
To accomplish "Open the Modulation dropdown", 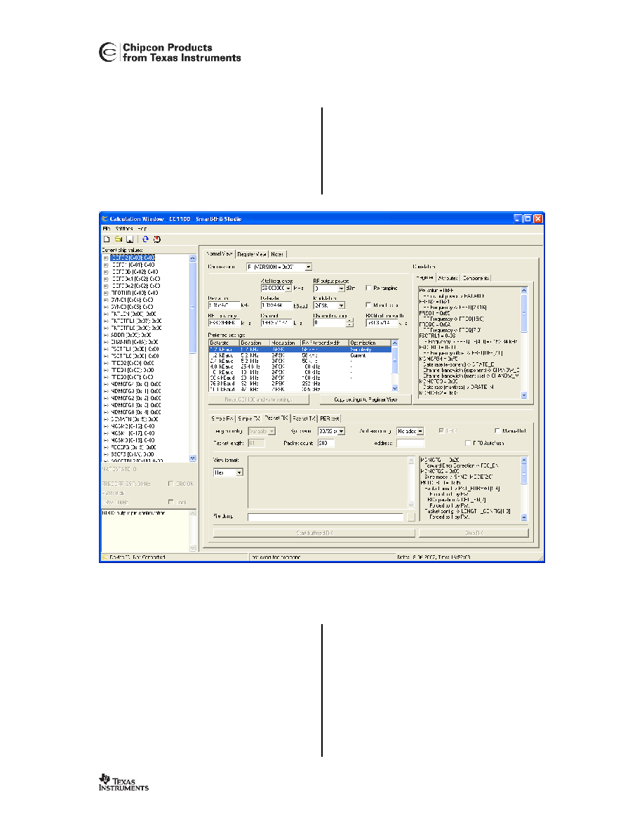I will tap(341, 305).
